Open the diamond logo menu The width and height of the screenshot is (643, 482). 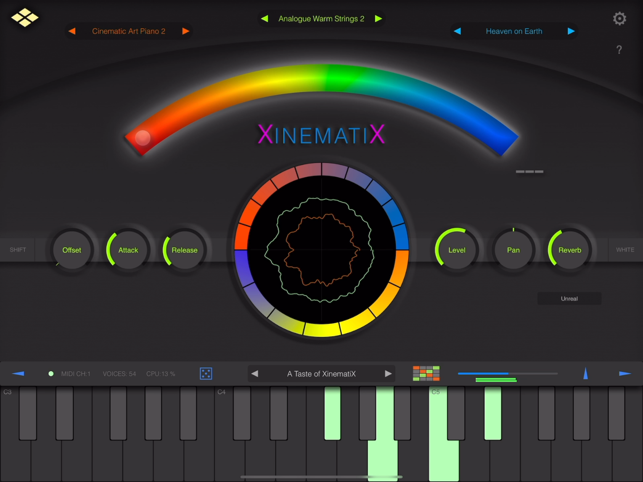point(25,17)
